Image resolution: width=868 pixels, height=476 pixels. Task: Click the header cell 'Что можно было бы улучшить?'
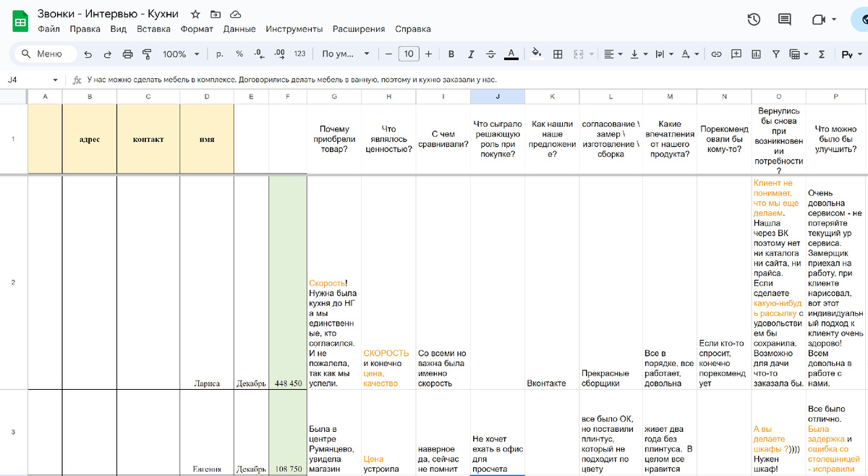coord(834,139)
